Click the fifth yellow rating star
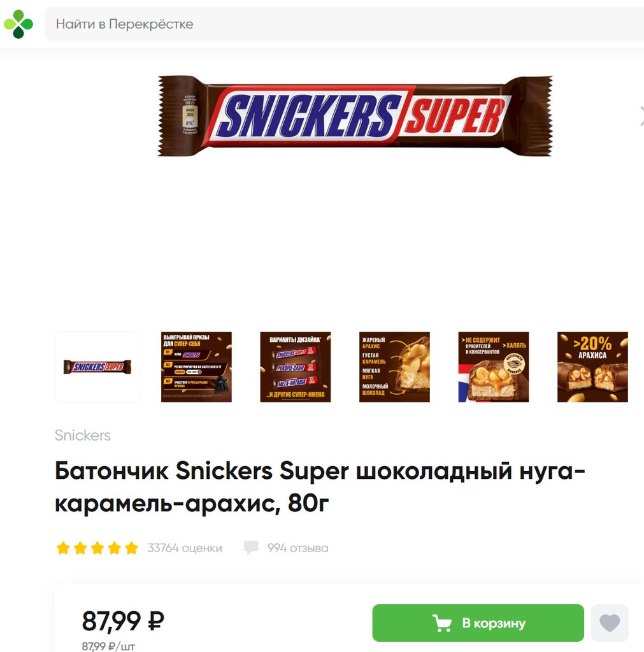This screenshot has width=644, height=652. coord(131,548)
